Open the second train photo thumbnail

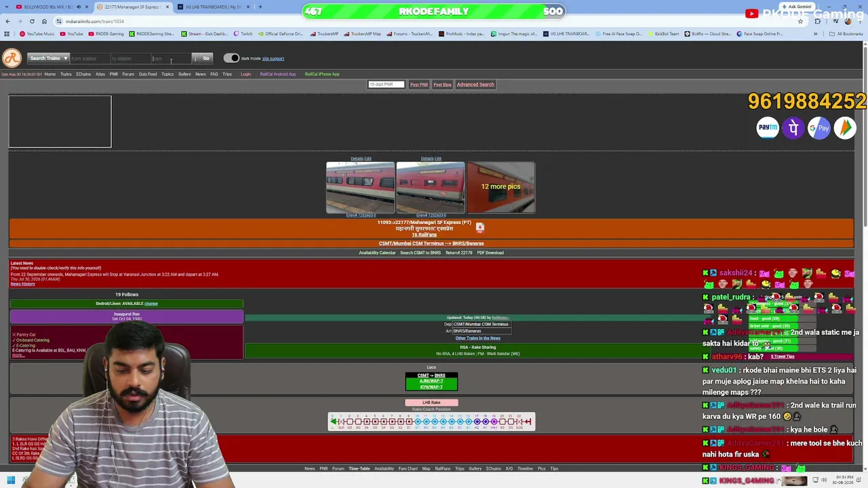click(431, 187)
